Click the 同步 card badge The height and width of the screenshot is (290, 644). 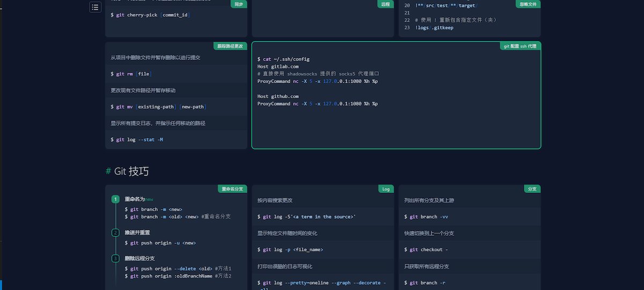tap(239, 4)
